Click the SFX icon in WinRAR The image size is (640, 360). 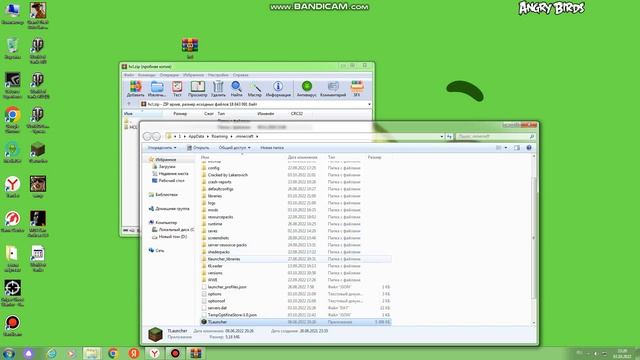[357, 89]
